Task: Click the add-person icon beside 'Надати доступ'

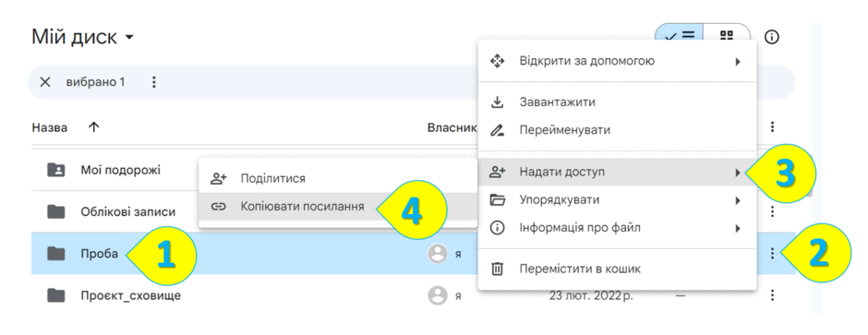Action: 497,172
